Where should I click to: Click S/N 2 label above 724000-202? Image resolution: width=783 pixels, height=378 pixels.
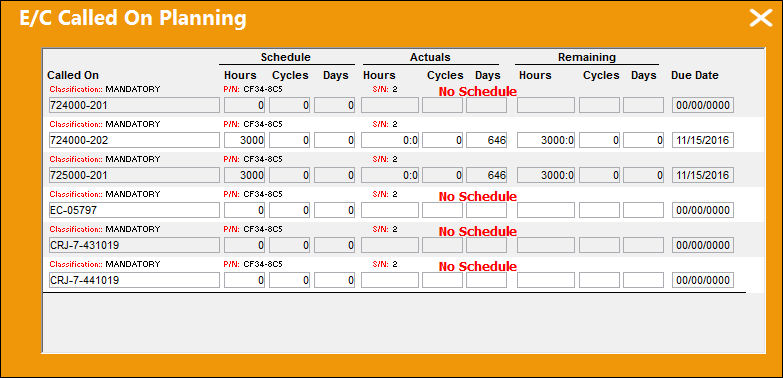point(385,124)
